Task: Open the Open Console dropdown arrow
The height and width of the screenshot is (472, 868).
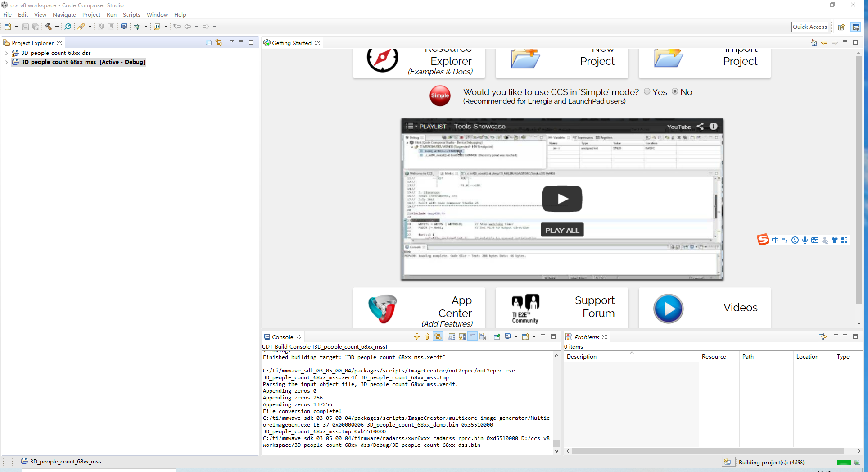Action: pyautogui.click(x=534, y=337)
